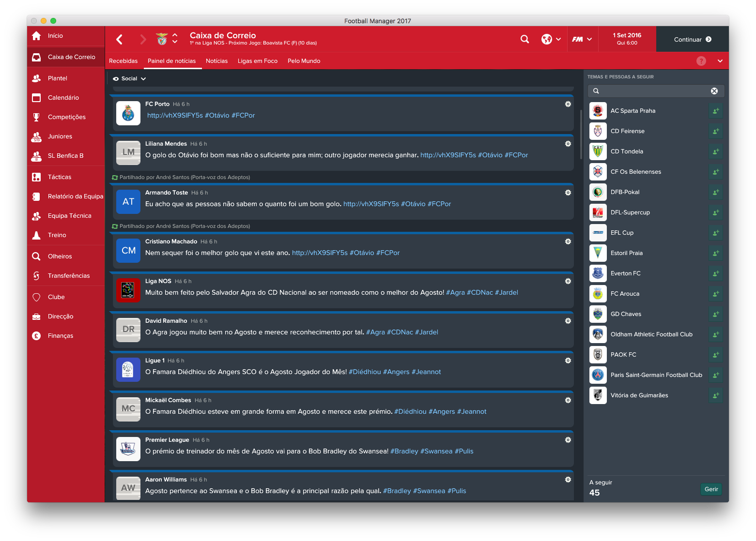756x541 pixels.
Task: Open the Notícias tab
Action: click(x=217, y=61)
